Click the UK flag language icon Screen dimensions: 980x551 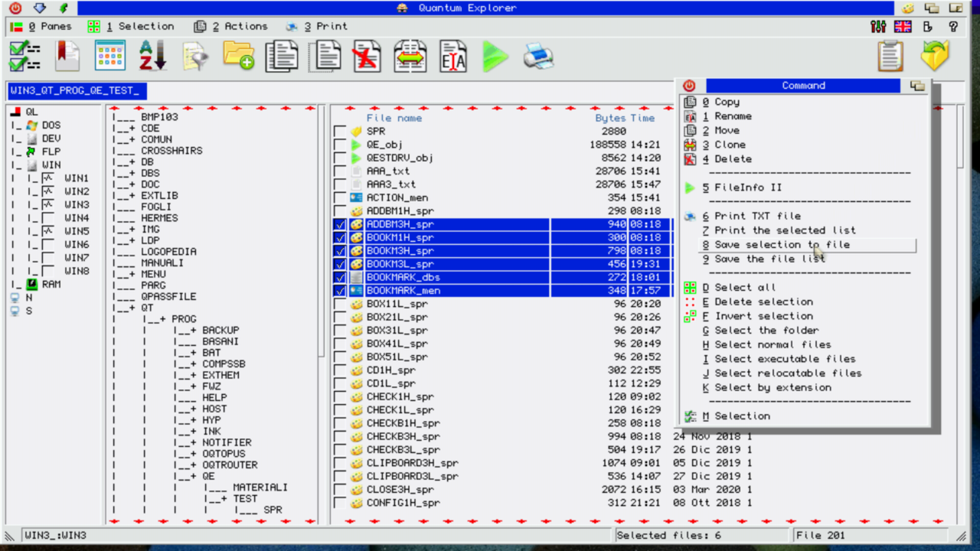click(903, 26)
